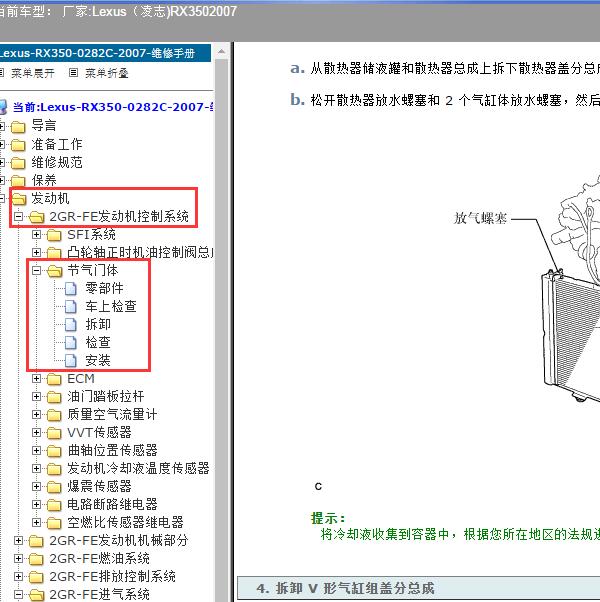Click the 爆震传感器 folder icon

click(54, 487)
